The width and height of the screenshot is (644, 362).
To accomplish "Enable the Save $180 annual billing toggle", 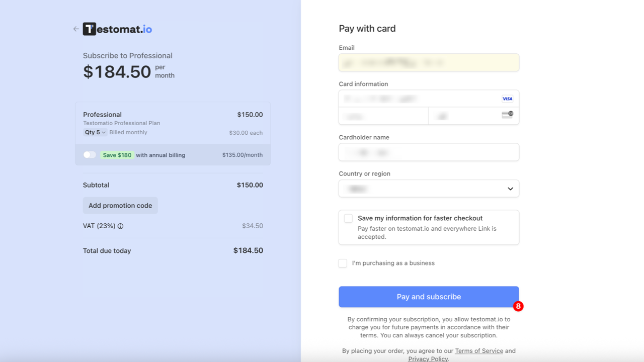I will tap(90, 154).
